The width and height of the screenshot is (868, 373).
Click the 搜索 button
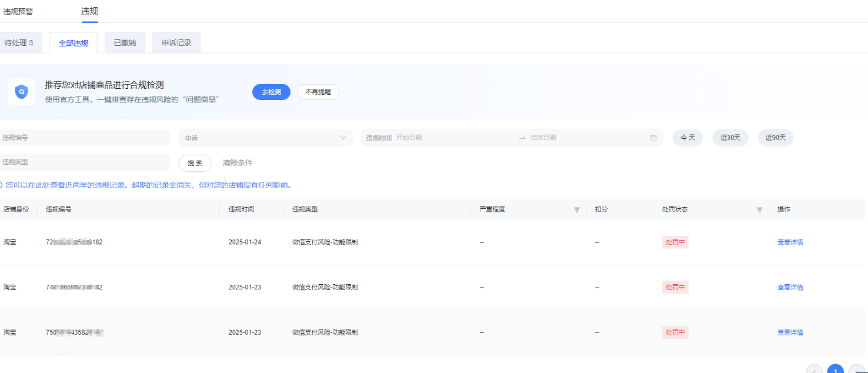tap(195, 163)
